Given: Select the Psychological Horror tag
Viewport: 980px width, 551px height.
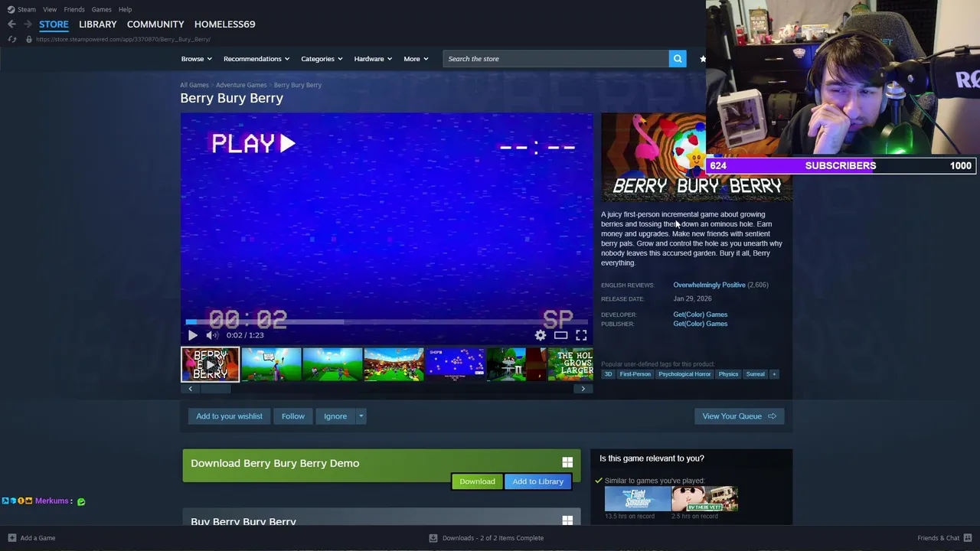Looking at the screenshot, I should point(684,374).
